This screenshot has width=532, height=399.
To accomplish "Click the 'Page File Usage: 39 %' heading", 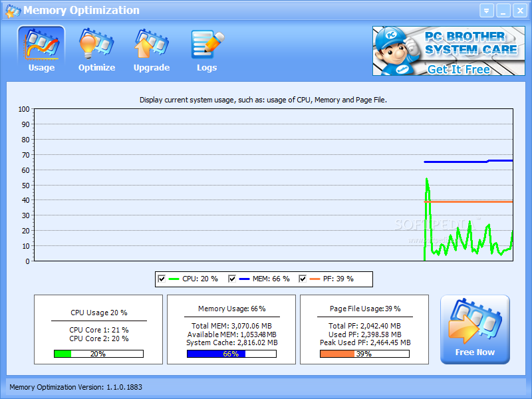I will (x=365, y=309).
